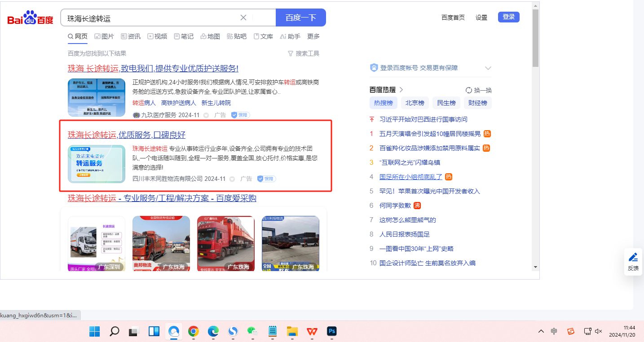Viewport: 644px width, 342px height.
Task: Switch to the 图片 search tab
Action: point(104,36)
